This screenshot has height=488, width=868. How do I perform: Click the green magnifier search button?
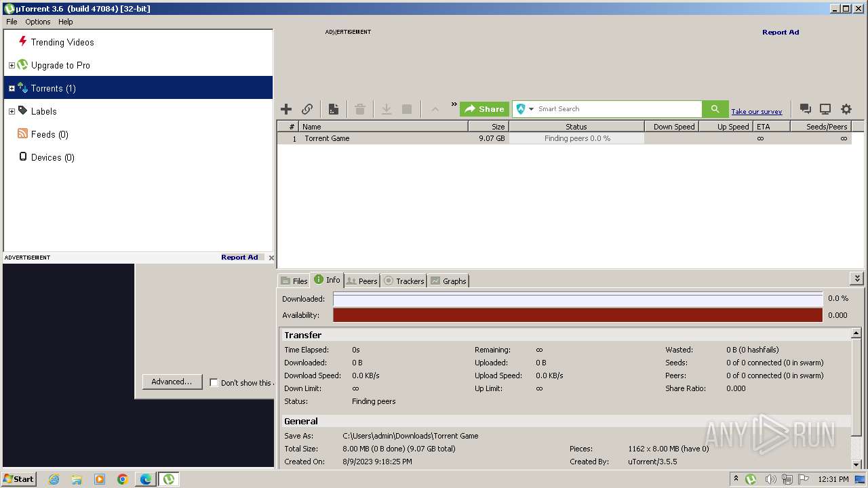(715, 109)
